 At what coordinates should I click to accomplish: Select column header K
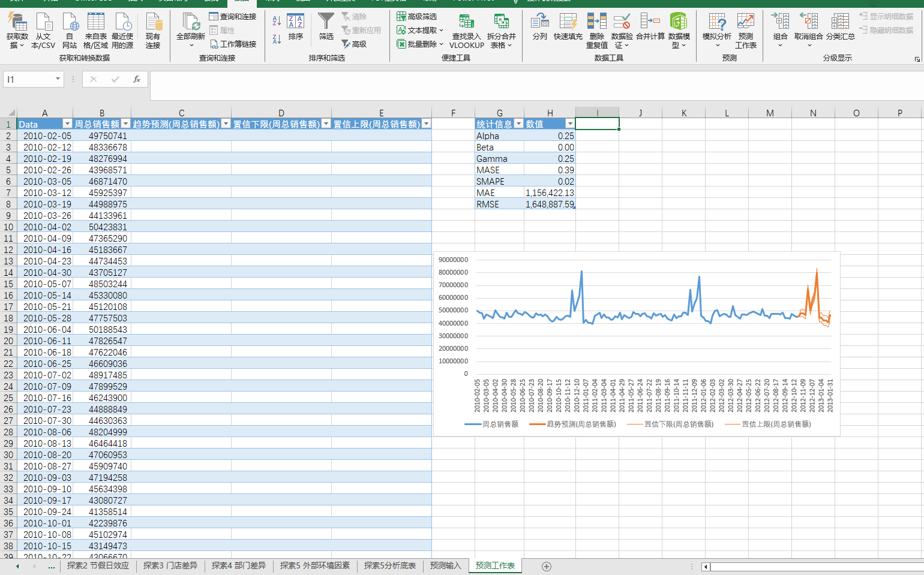coord(684,113)
